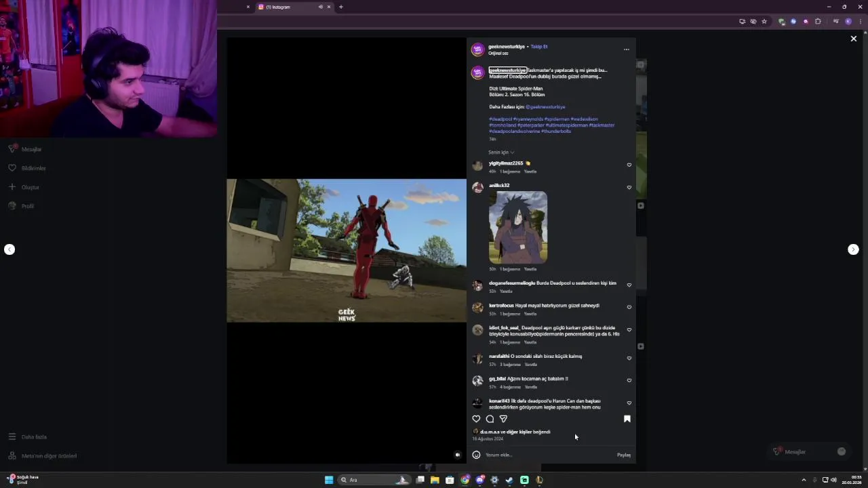Open konarii43's profile avatar

coord(477,403)
